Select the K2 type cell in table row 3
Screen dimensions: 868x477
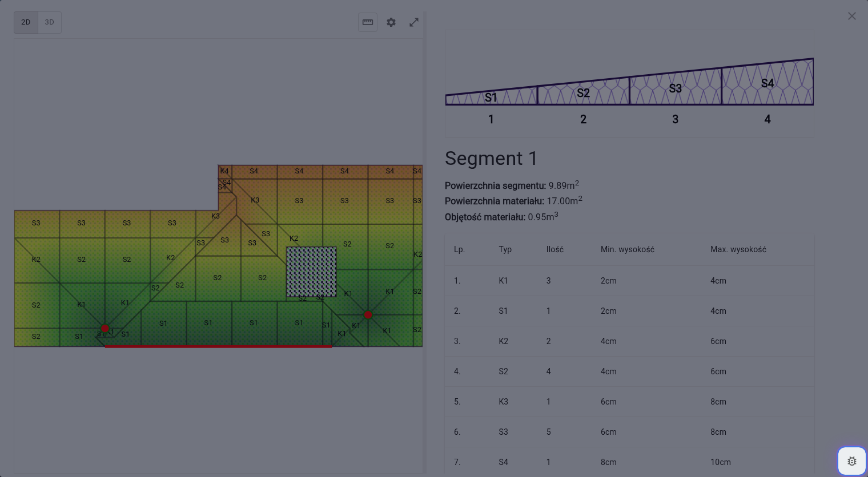(x=503, y=341)
